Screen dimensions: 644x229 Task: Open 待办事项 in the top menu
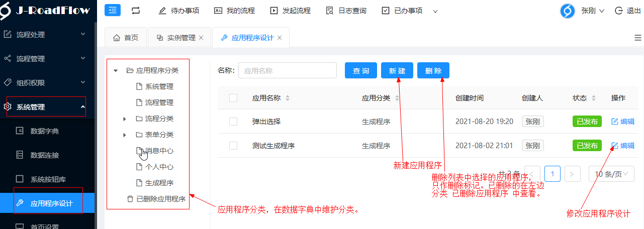(x=179, y=11)
